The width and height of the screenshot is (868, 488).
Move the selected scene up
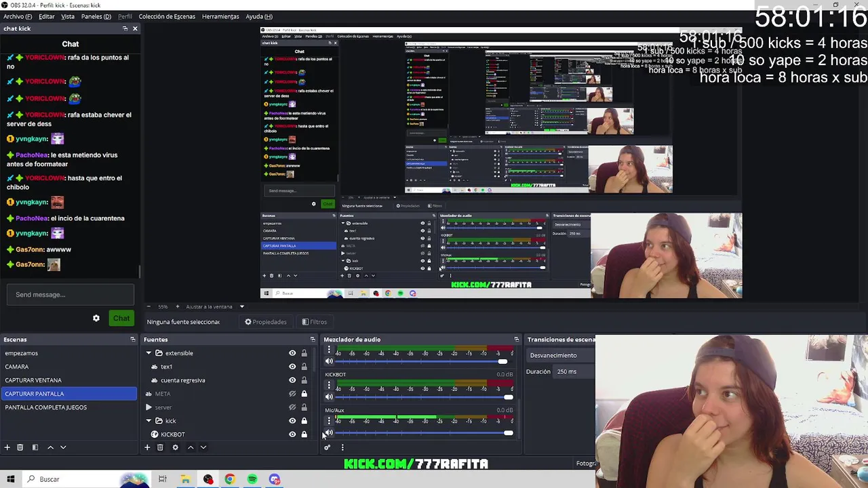click(50, 447)
